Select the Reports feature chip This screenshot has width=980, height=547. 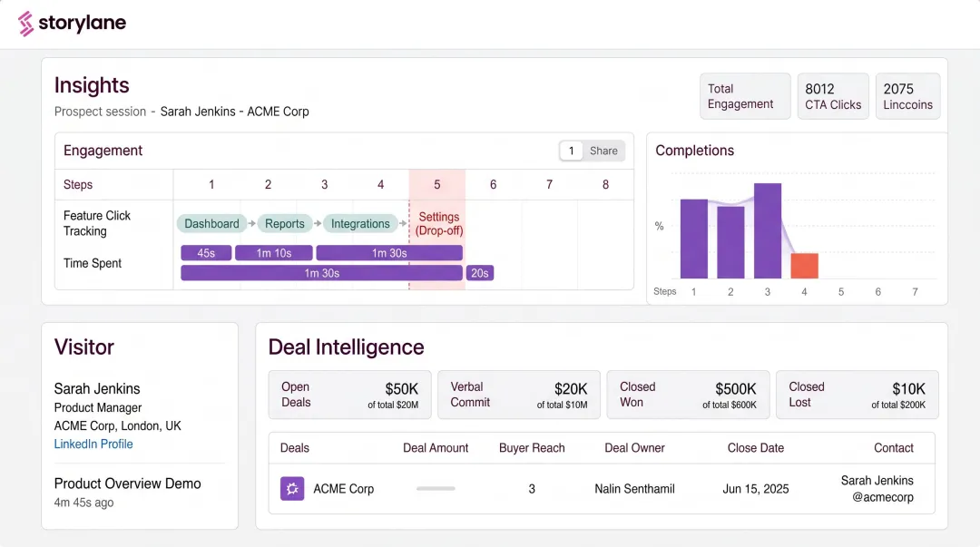click(x=284, y=224)
